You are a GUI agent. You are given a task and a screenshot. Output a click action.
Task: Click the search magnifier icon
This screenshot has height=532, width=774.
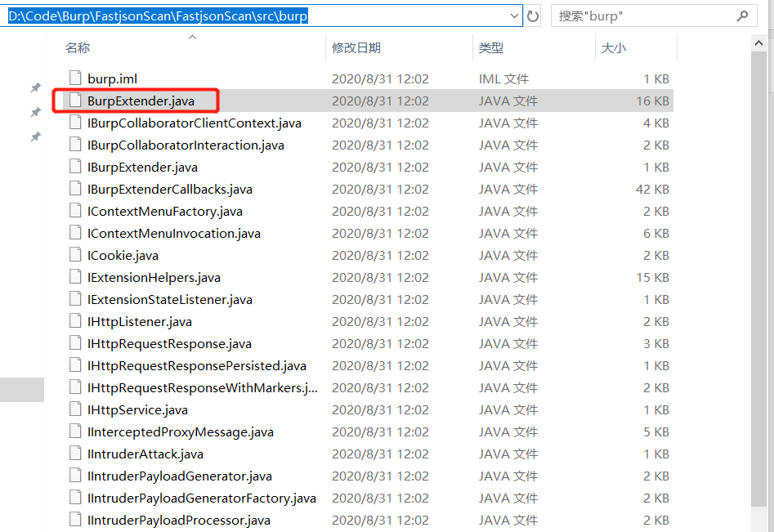742,15
